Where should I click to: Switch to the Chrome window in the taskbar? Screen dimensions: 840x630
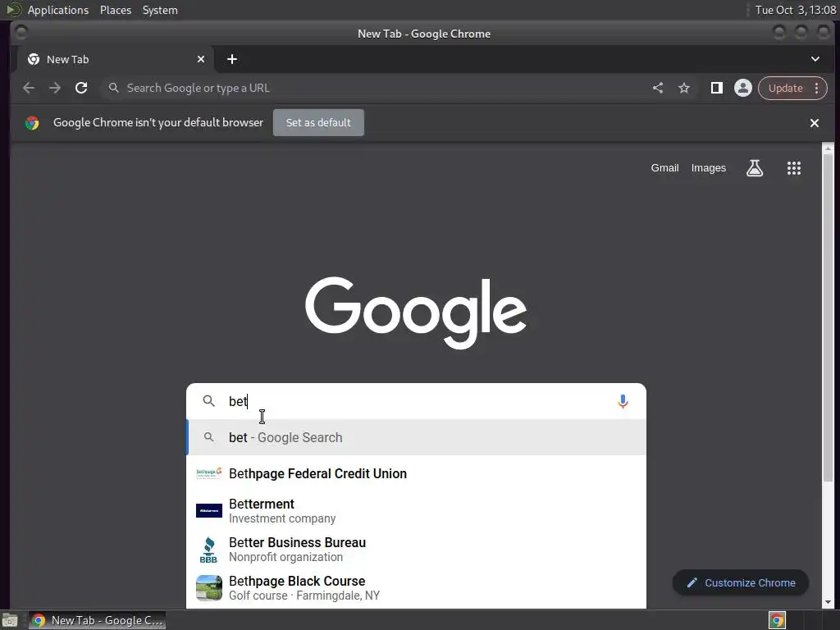(x=97, y=620)
